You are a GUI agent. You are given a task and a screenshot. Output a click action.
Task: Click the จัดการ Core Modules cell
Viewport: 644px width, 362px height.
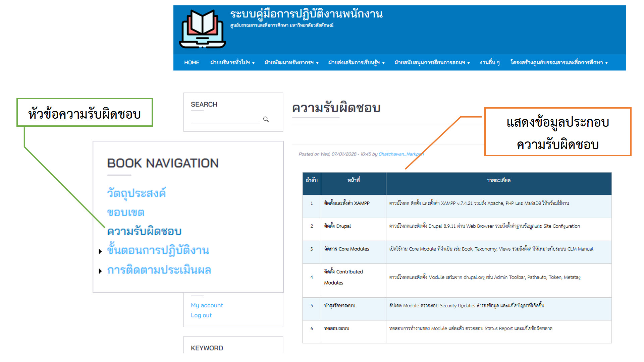pyautogui.click(x=354, y=252)
